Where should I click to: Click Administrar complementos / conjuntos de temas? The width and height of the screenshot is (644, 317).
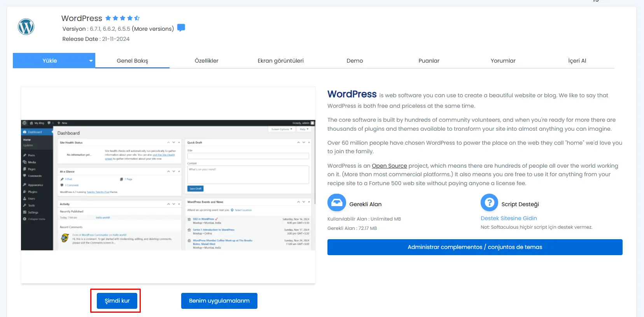click(x=475, y=247)
